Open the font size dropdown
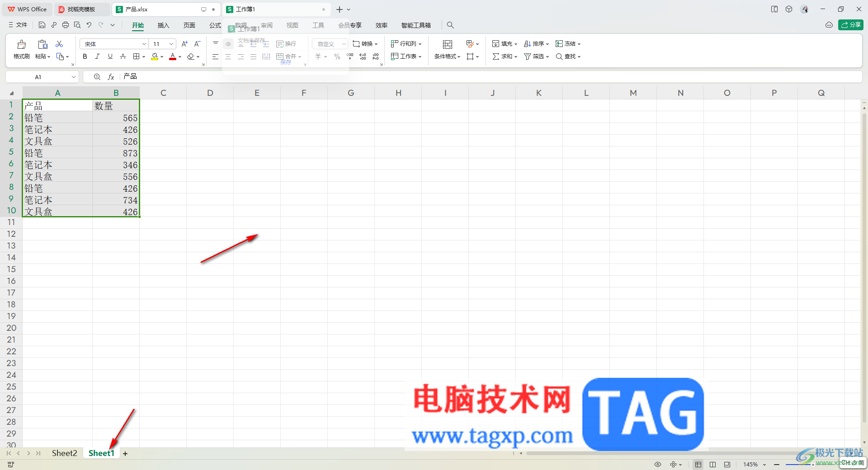The width and height of the screenshot is (868, 470). 172,44
